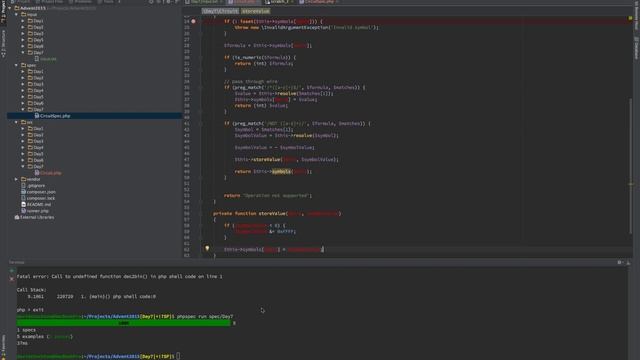Open the Structure tool window stripe button
This screenshot has height=360, width=640.
click(3, 44)
